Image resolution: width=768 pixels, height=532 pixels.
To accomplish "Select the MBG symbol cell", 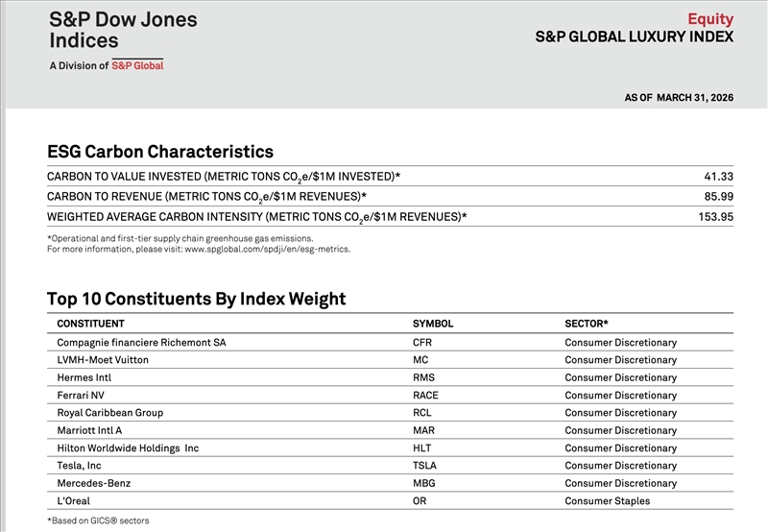I will 424,483.
